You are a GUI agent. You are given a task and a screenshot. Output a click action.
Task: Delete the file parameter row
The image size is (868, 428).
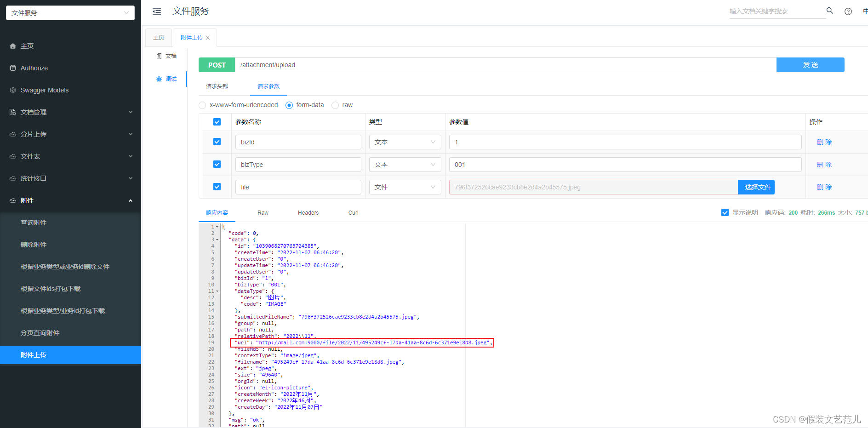pos(824,187)
